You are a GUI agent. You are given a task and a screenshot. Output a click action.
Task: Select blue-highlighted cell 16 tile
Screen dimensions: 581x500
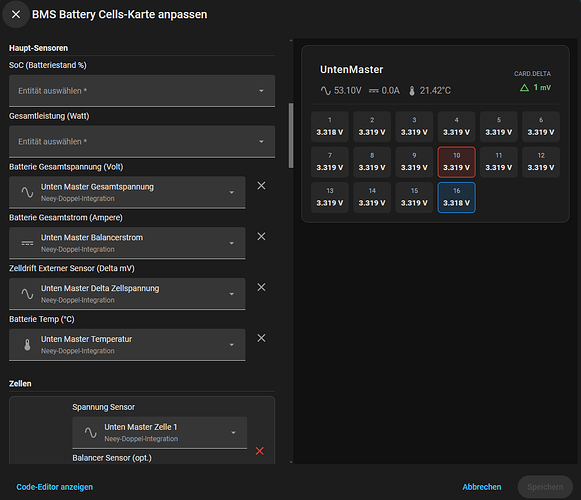pyautogui.click(x=456, y=198)
